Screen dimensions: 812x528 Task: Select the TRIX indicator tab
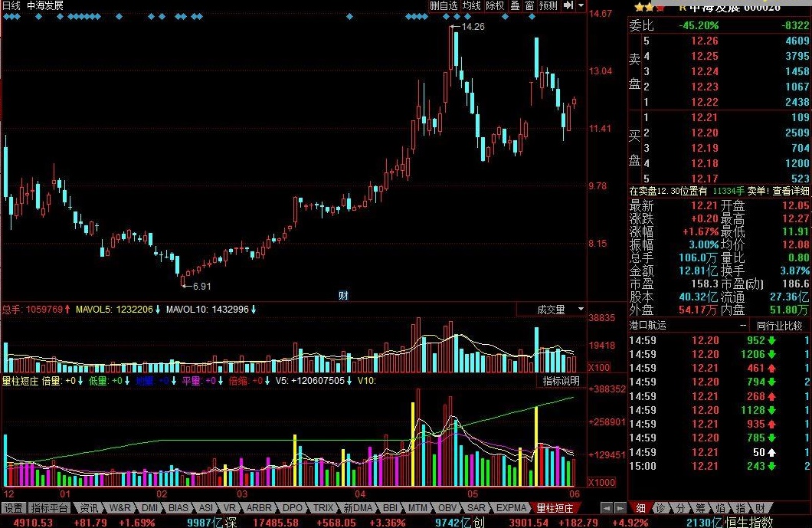pos(323,508)
